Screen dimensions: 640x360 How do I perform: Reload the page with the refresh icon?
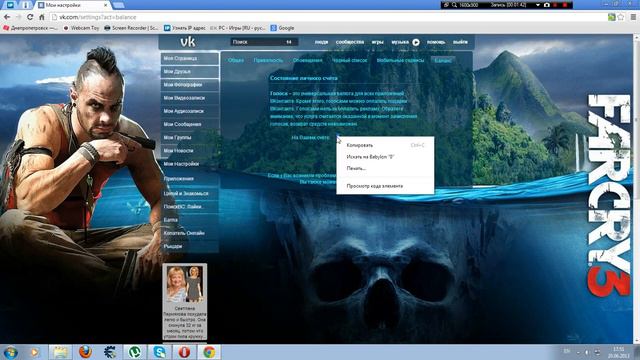pos(30,17)
